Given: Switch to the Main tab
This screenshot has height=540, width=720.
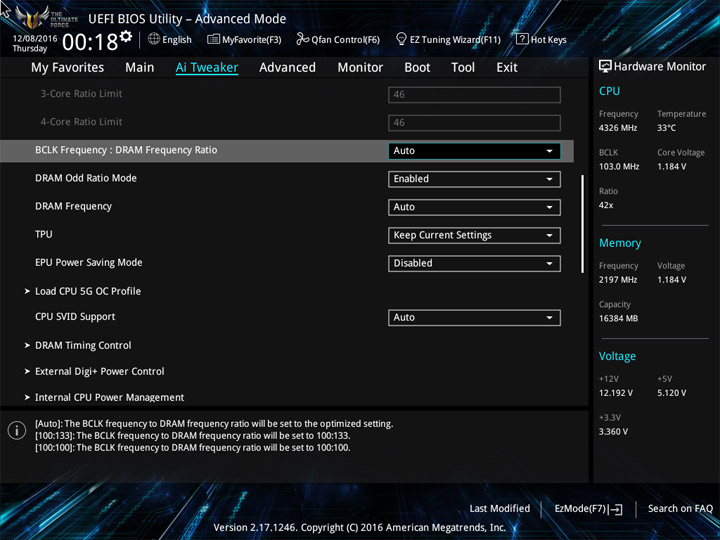Looking at the screenshot, I should pos(140,68).
